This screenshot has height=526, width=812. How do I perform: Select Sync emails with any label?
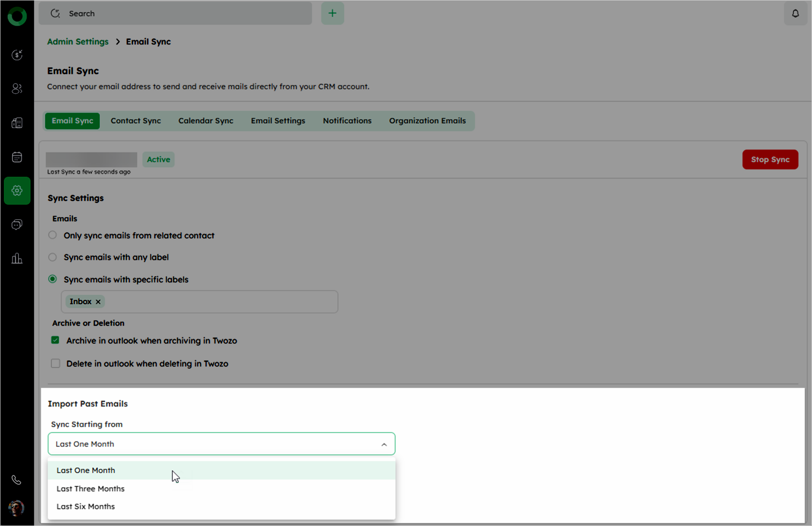52,257
